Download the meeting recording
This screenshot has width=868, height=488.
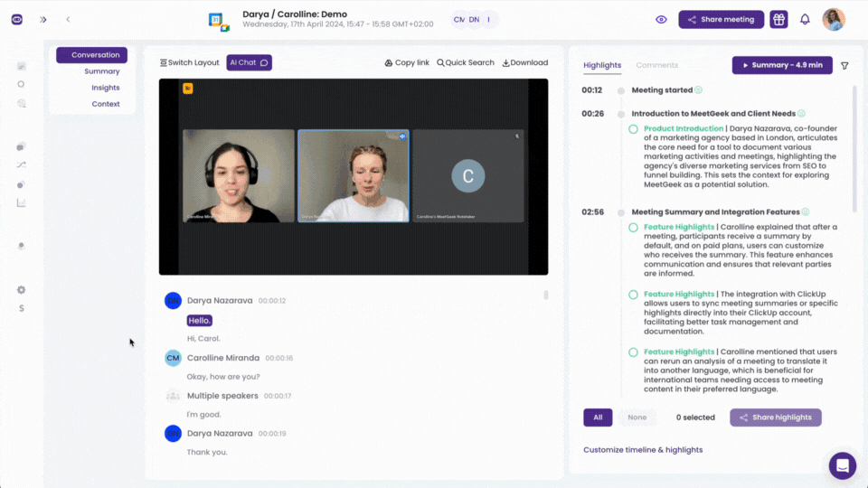coord(524,62)
